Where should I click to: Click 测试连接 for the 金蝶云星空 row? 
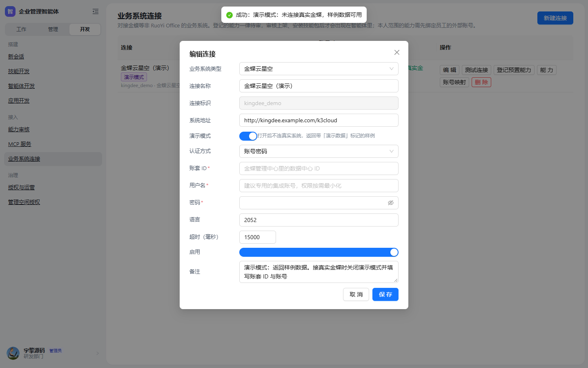click(477, 70)
